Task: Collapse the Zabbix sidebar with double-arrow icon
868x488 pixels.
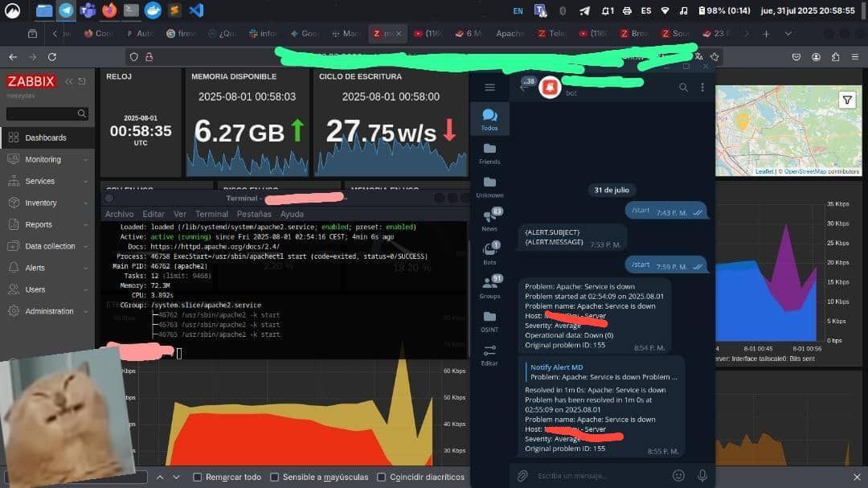Action: point(68,81)
